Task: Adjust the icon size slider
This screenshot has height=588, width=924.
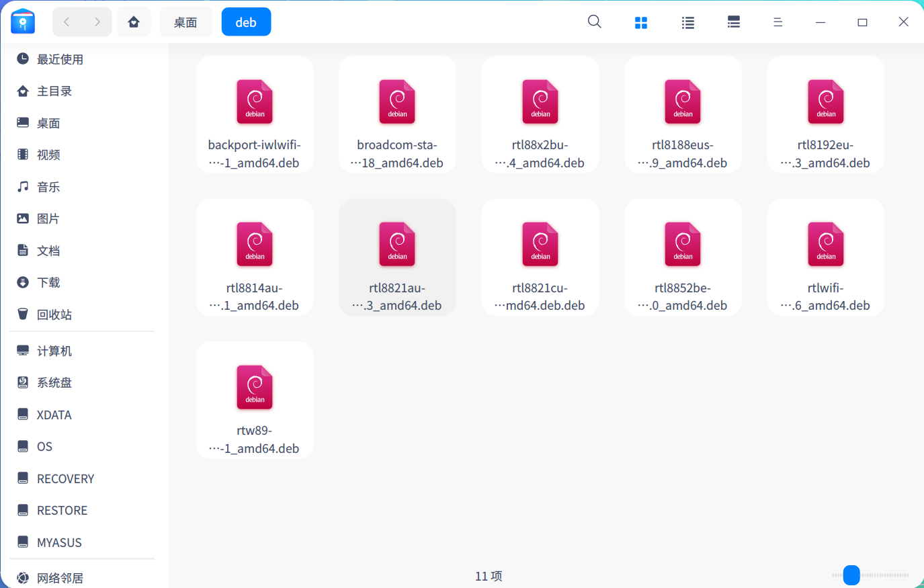Action: (x=852, y=575)
